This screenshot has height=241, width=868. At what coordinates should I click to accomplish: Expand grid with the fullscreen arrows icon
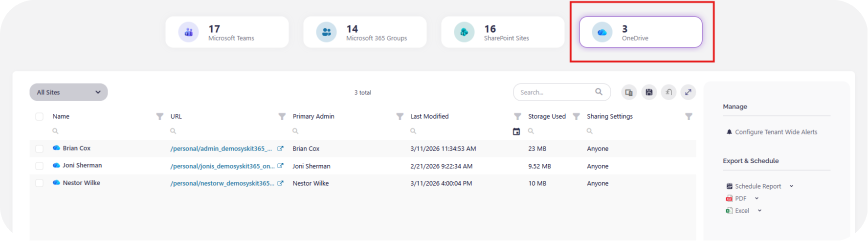pyautogui.click(x=688, y=92)
